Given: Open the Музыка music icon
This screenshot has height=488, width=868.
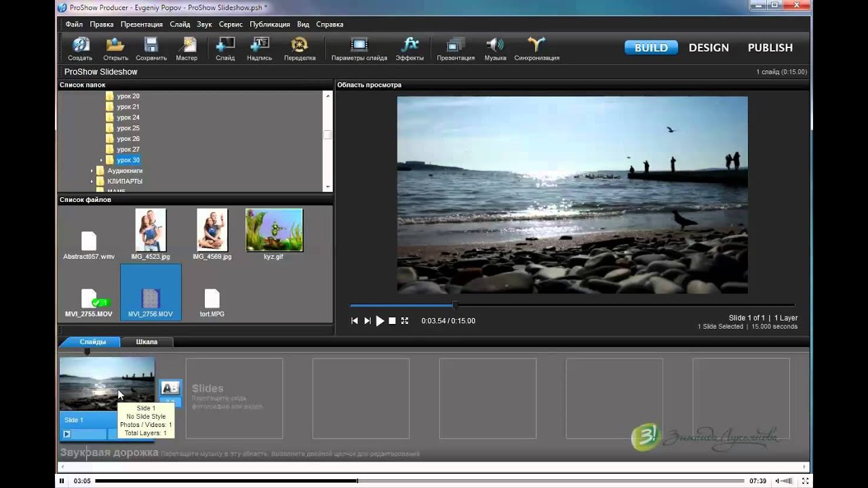Looking at the screenshot, I should pos(495,49).
